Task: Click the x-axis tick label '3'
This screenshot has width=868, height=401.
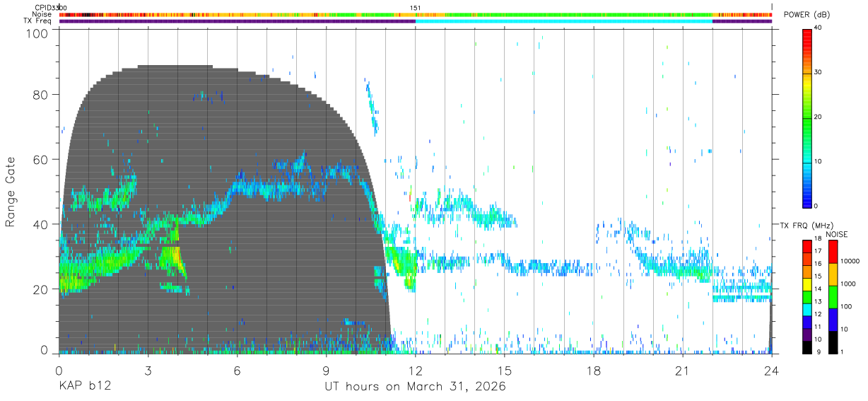Action: (148, 371)
